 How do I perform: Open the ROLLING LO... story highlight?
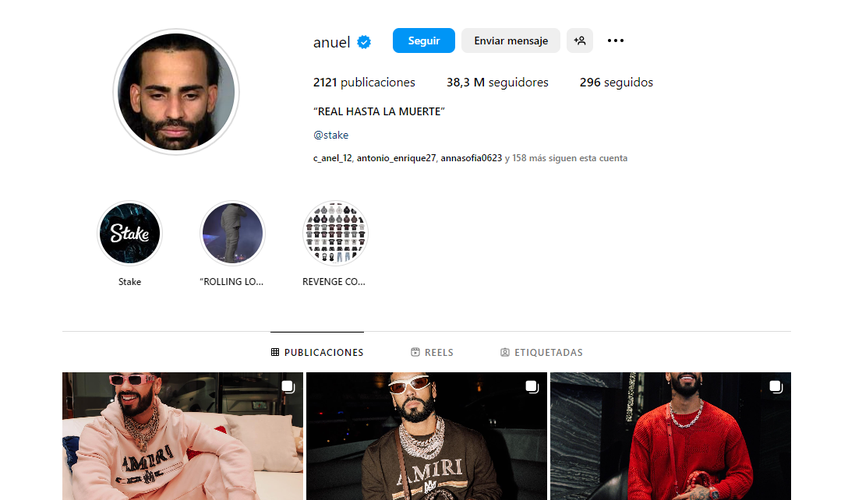[x=232, y=233]
